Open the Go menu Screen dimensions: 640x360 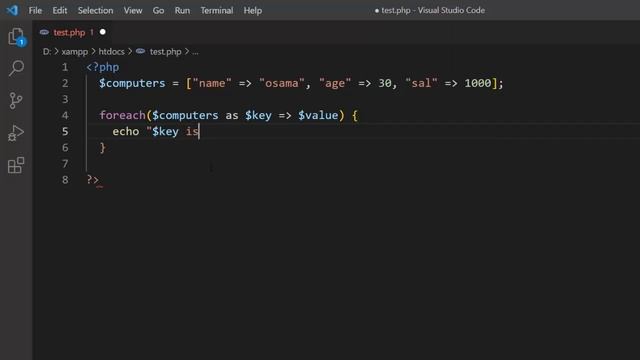point(158,11)
